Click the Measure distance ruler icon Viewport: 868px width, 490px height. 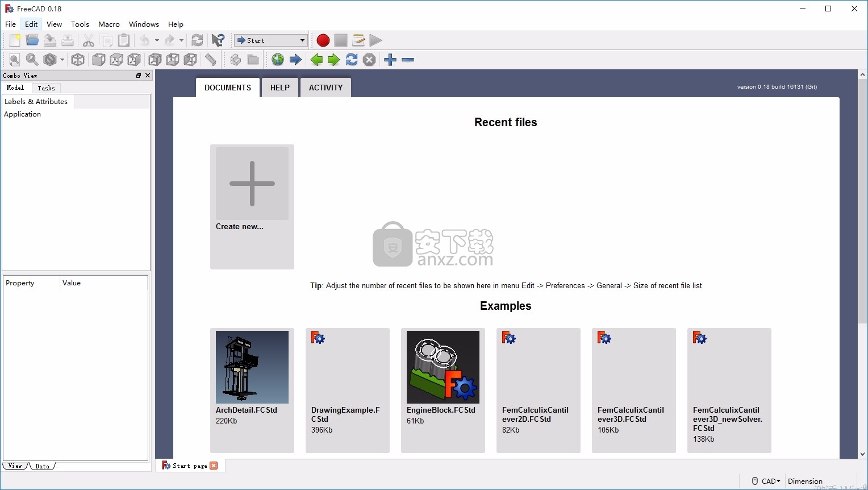[211, 60]
